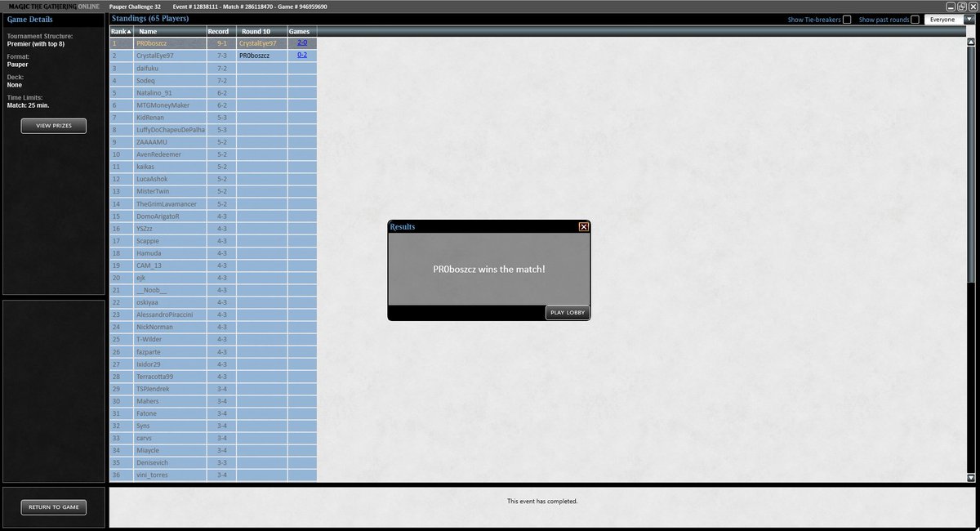Click the Round 10 column header
The width and height of the screenshot is (980, 531).
point(261,31)
